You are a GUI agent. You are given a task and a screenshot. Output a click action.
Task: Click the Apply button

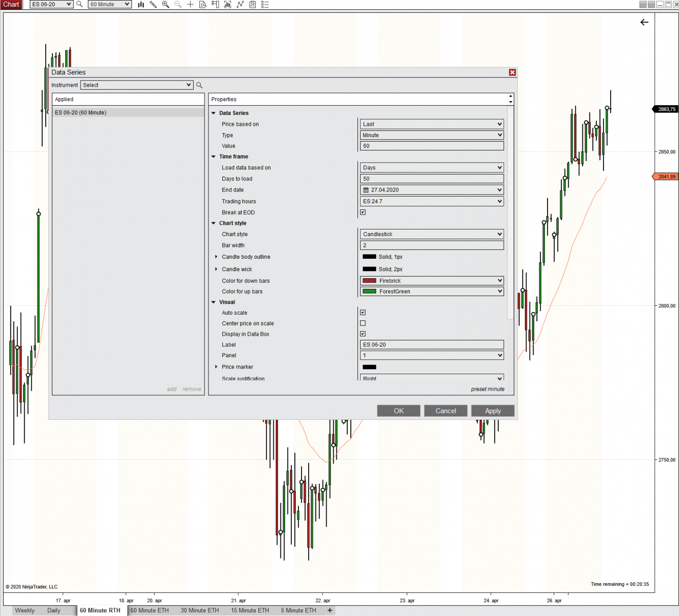[x=493, y=411]
